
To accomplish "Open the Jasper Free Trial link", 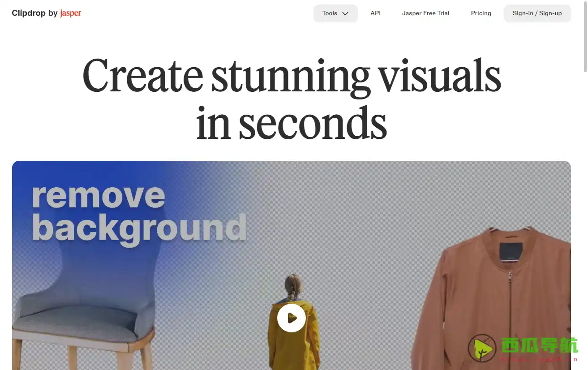I will (425, 13).
